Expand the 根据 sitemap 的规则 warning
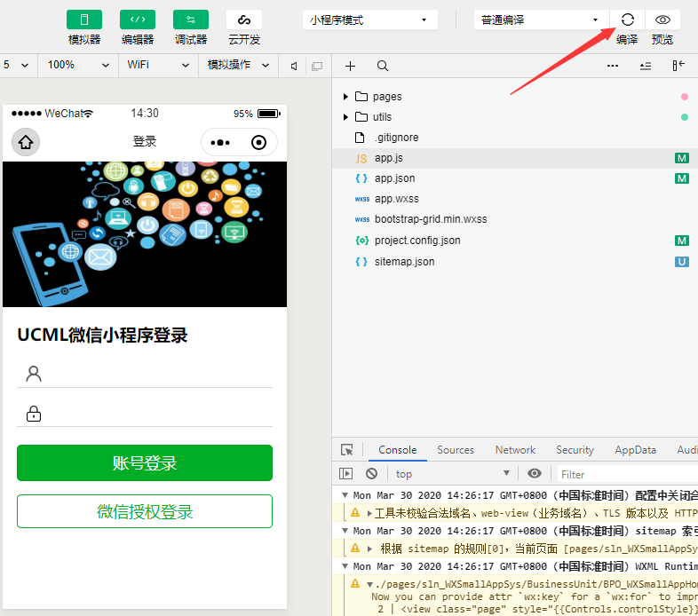Viewport: 698px width, 616px height. click(x=369, y=549)
